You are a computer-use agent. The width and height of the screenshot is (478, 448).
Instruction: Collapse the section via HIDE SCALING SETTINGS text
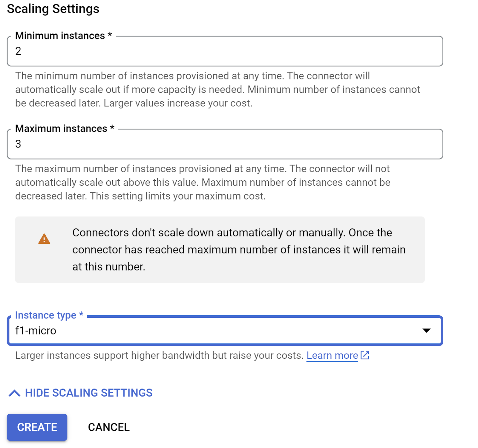pyautogui.click(x=89, y=393)
